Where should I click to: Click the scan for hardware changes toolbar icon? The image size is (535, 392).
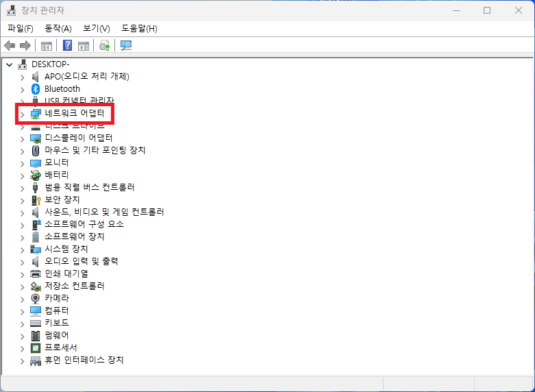126,45
